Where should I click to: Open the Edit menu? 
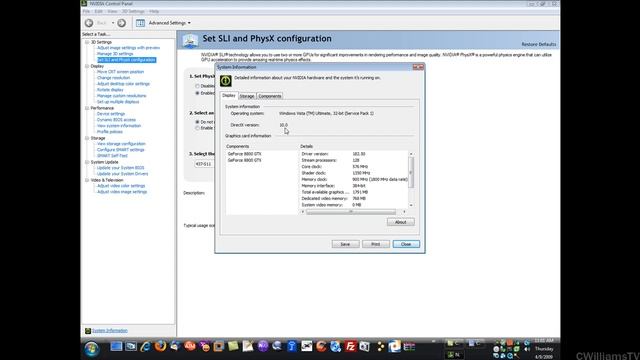[99, 11]
